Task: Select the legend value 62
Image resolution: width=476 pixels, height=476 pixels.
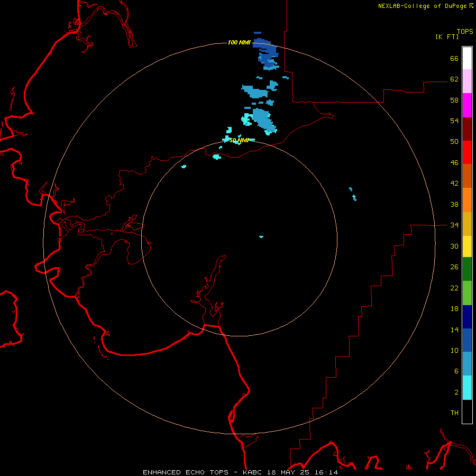Action: 454,79
